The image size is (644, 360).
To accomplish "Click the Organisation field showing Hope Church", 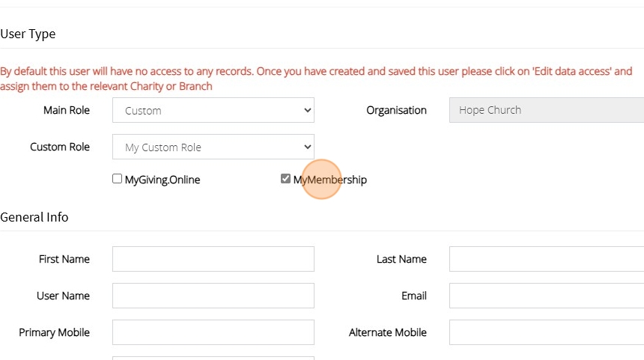I will coord(547,110).
